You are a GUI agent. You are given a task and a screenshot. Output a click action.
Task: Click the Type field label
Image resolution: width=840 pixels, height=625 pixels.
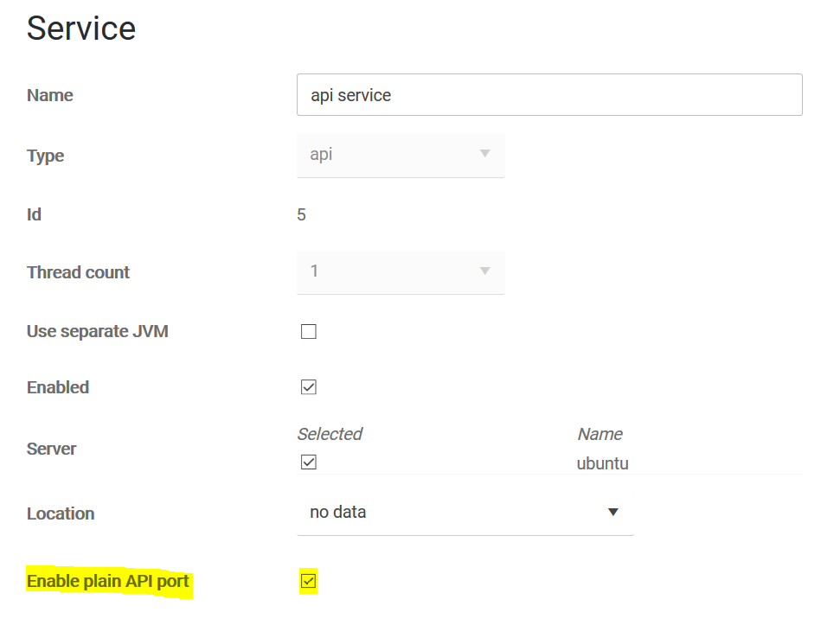click(46, 156)
